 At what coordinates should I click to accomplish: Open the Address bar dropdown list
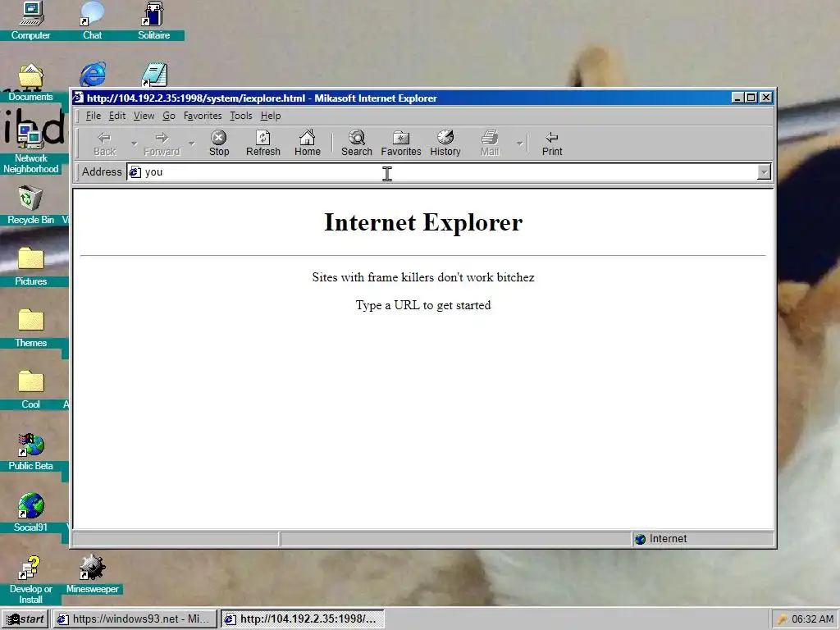tap(764, 172)
